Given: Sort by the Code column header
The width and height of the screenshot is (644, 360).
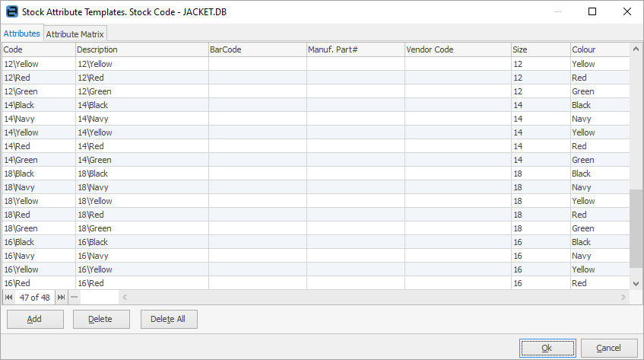Looking at the screenshot, I should tap(39, 49).
